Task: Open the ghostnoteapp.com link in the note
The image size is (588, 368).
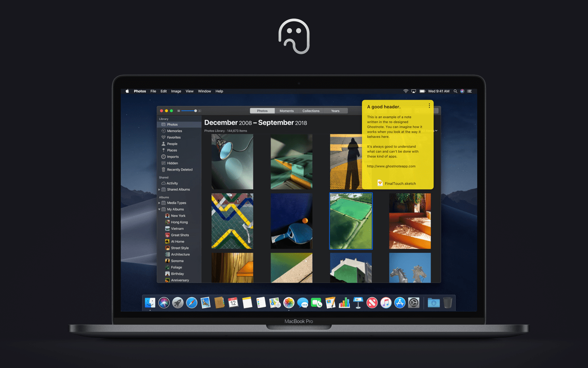Action: pyautogui.click(x=391, y=166)
